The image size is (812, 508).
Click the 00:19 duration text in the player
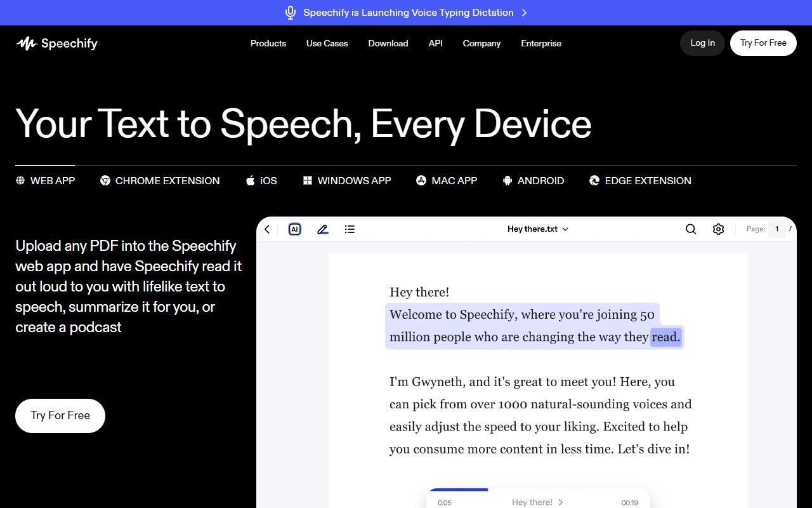630,503
